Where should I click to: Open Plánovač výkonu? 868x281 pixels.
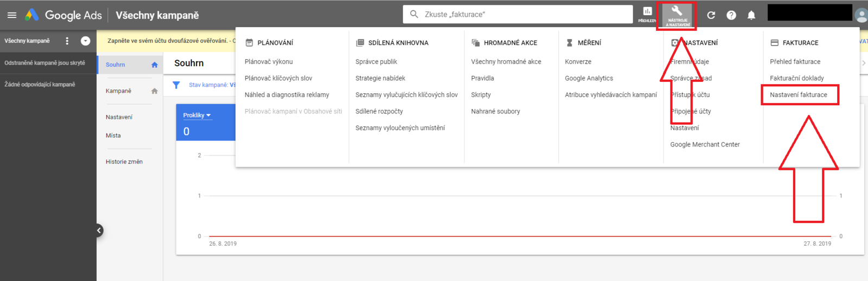269,62
